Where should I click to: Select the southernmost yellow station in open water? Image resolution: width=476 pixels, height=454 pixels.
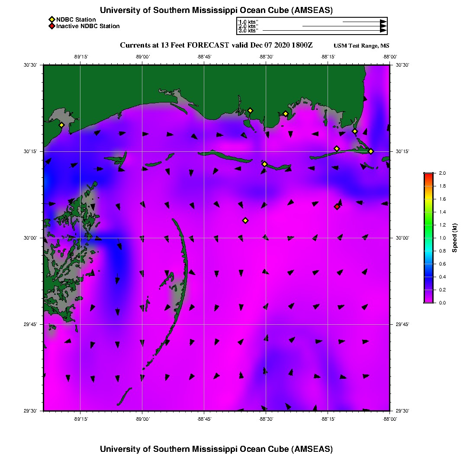click(245, 221)
